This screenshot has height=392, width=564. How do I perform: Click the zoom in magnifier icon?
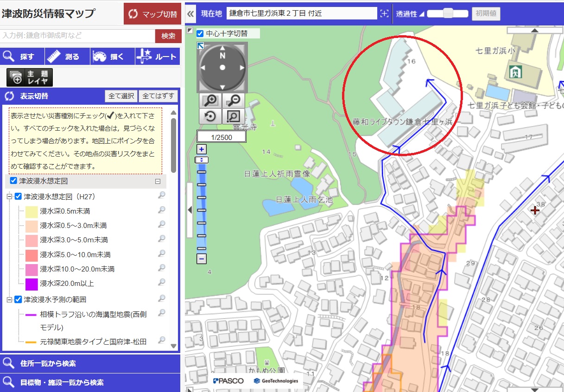[x=210, y=101]
